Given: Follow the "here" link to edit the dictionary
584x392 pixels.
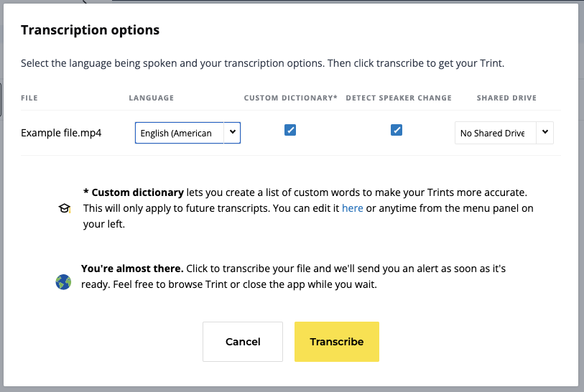Looking at the screenshot, I should click(x=352, y=208).
